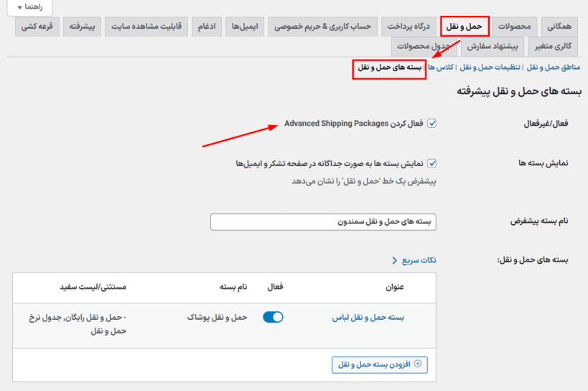Open the پیشنهاد سفارش tab
This screenshot has width=588, height=391.
tap(493, 47)
